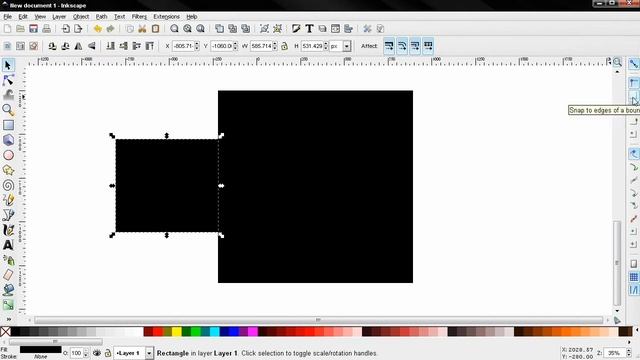Toggle enable snapping at top of snap bar
Viewport: 640px width, 360px height.
[633, 64]
